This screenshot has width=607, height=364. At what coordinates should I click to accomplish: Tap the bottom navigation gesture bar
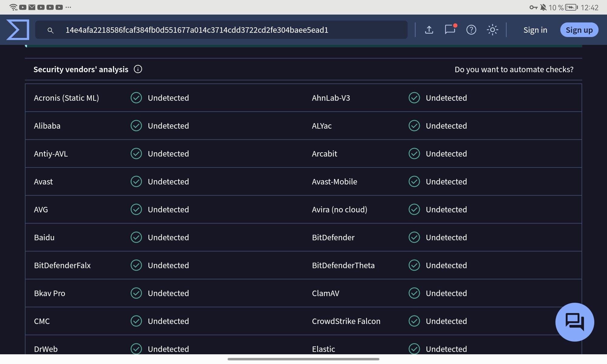point(303,359)
